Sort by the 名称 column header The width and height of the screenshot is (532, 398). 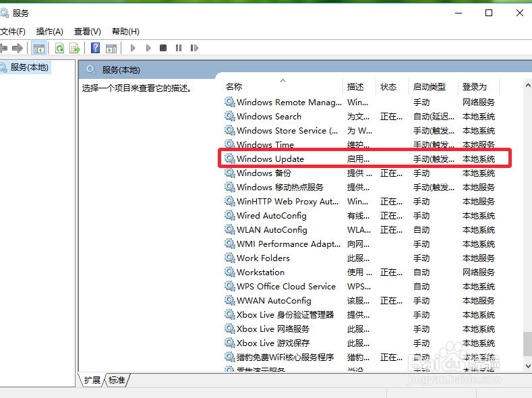[234, 87]
